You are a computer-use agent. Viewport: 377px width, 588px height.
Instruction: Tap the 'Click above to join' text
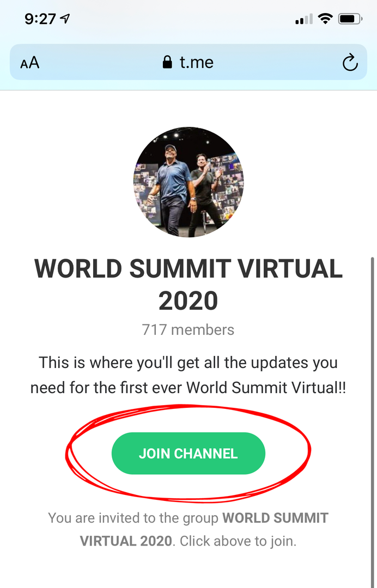pyautogui.click(x=238, y=541)
